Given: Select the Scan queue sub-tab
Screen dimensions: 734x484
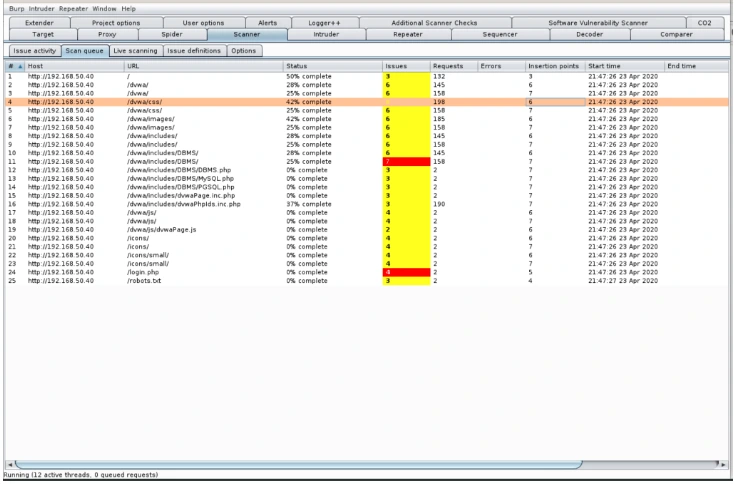Looking at the screenshot, I should coord(85,51).
